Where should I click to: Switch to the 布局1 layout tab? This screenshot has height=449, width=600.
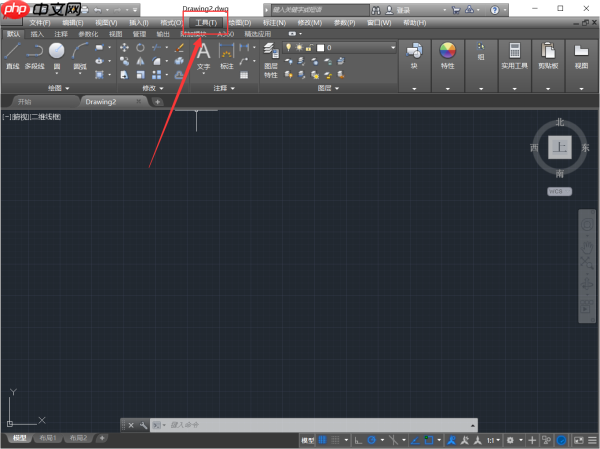(48, 438)
